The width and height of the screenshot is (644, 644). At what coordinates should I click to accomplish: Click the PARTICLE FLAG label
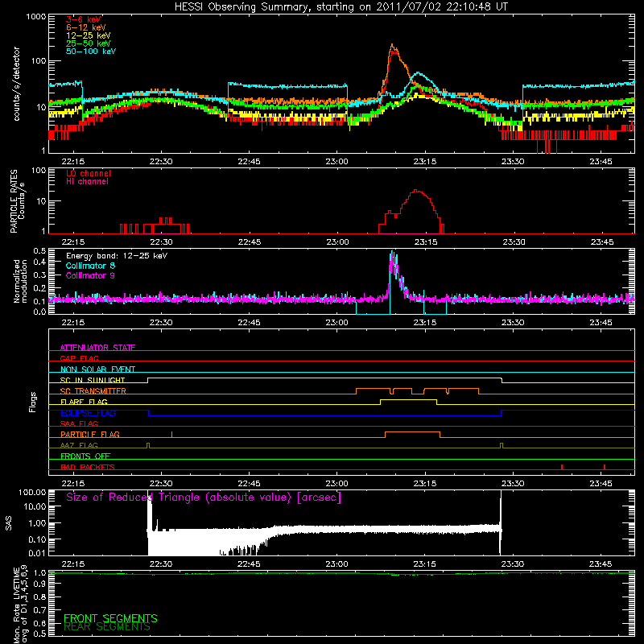(x=90, y=434)
